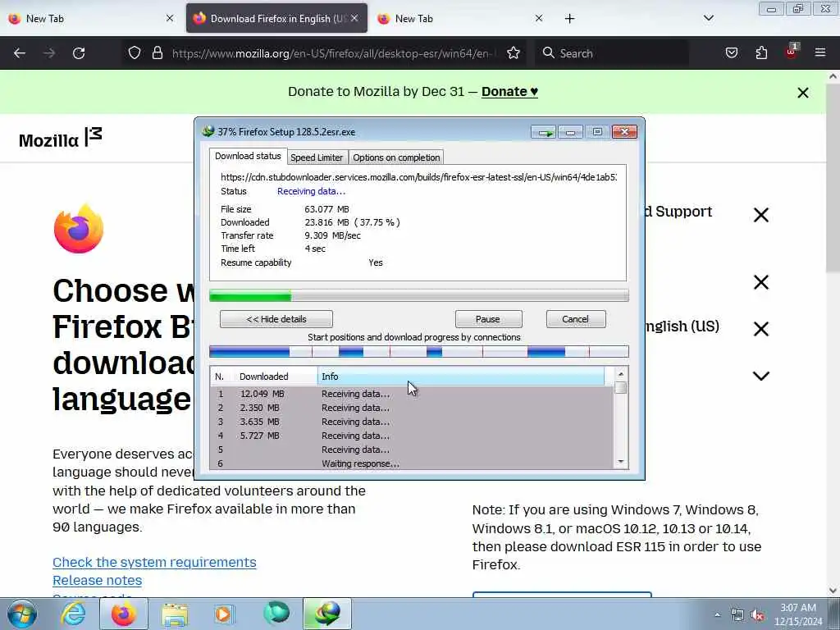List all tabs with the chevron button
This screenshot has width=840, height=630.
click(708, 18)
